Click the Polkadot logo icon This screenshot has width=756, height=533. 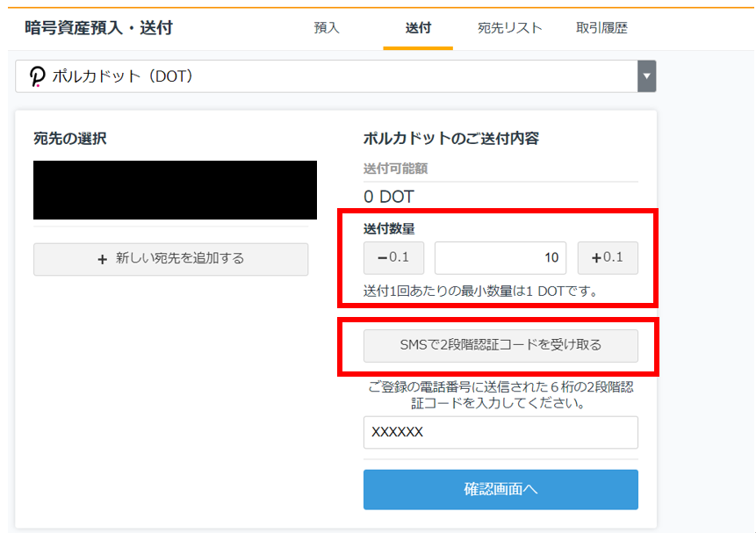pos(37,76)
